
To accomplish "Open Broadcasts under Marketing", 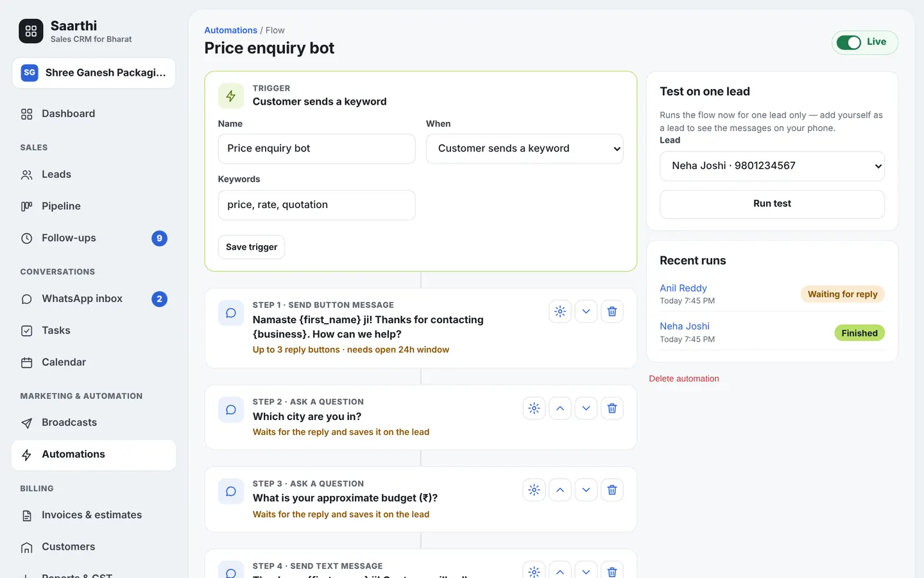I will pos(94,423).
